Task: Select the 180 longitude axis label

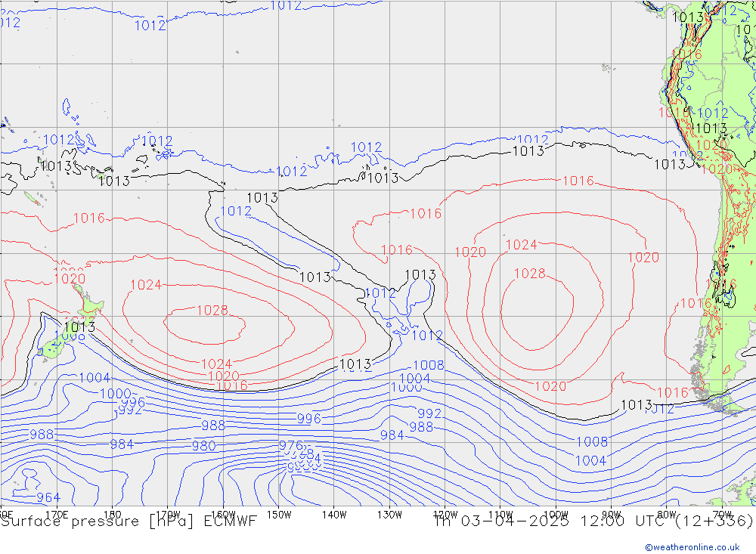Action: [x=113, y=515]
